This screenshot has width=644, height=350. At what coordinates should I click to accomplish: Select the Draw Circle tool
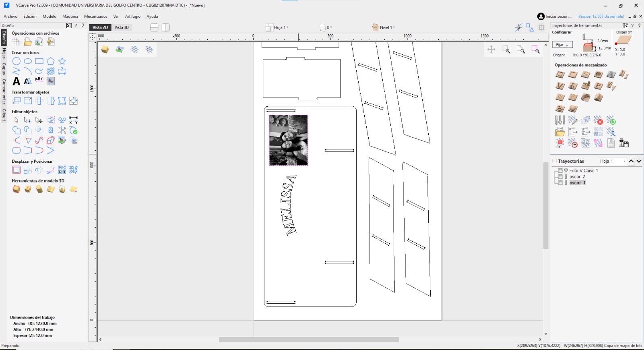pyautogui.click(x=16, y=61)
